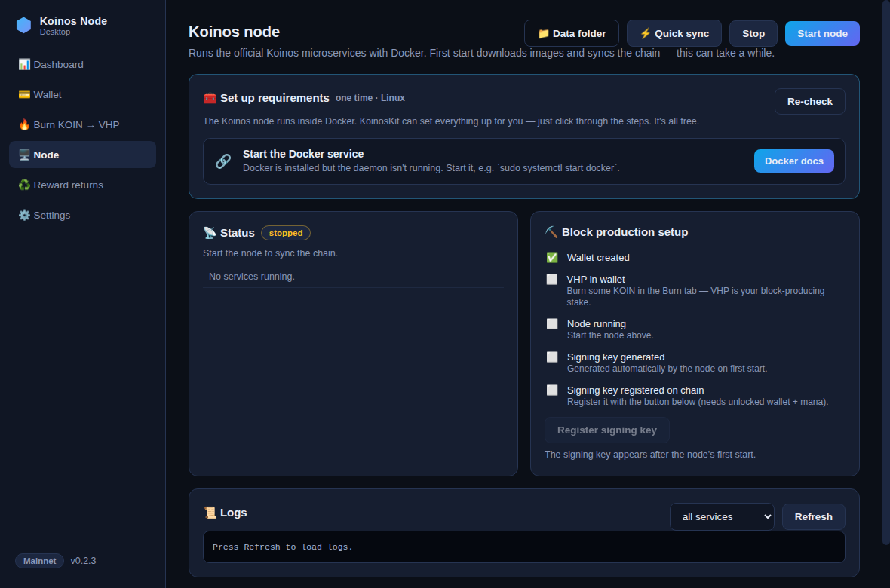Click the satellite antenna icon beside Status

click(x=210, y=233)
